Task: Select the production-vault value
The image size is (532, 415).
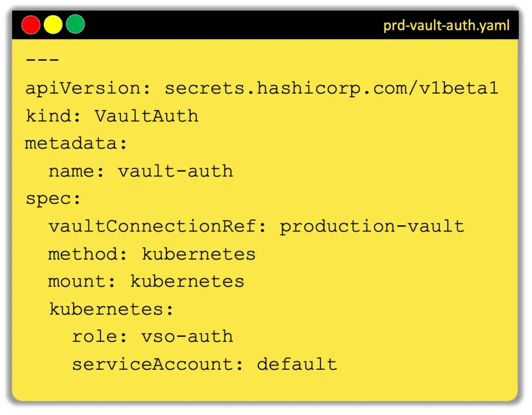Action: pyautogui.click(x=372, y=227)
